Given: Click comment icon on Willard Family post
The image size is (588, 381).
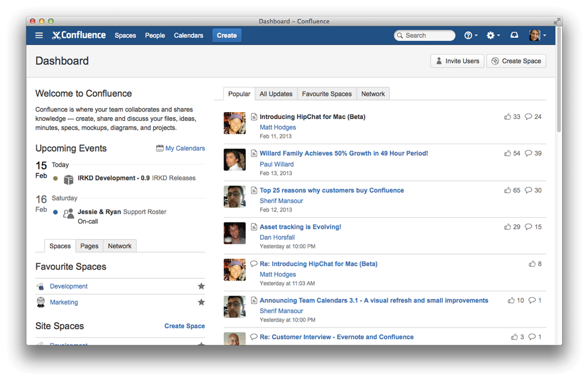Looking at the screenshot, I should [528, 153].
